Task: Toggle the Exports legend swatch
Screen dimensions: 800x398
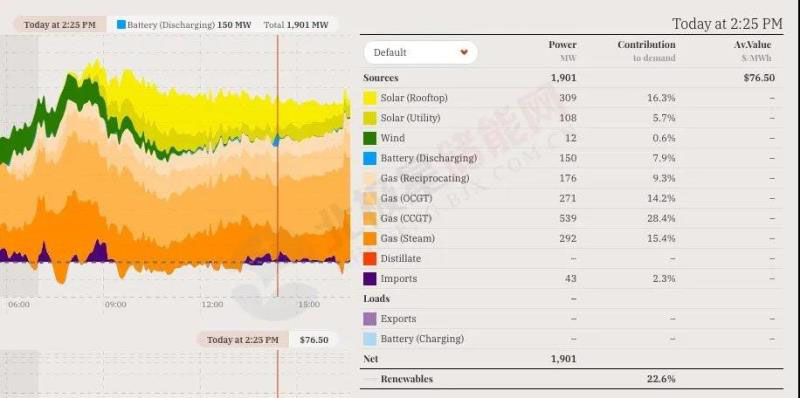Action: (370, 319)
